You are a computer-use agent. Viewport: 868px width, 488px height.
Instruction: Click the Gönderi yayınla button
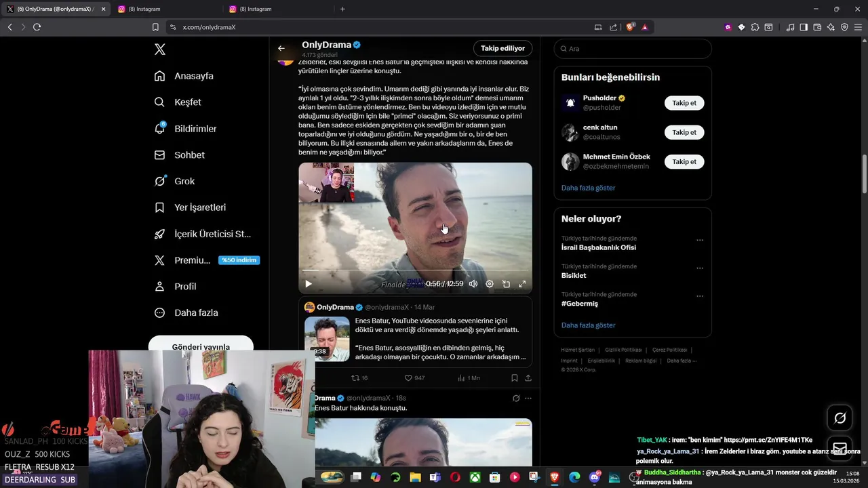(201, 345)
